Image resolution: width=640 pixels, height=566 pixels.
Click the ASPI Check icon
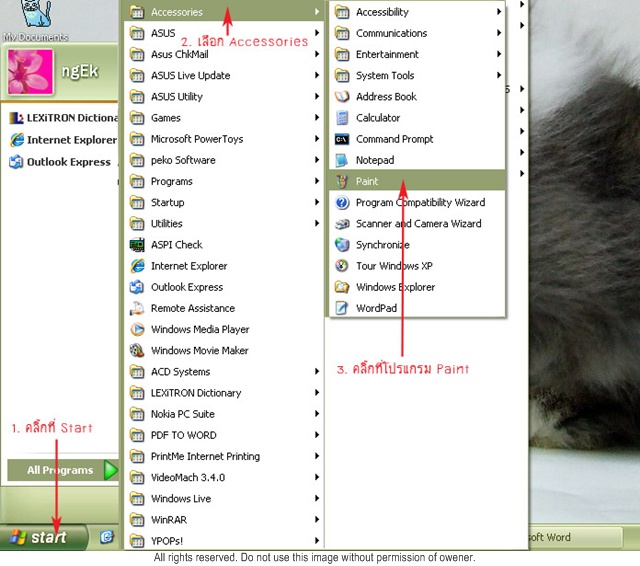click(137, 244)
